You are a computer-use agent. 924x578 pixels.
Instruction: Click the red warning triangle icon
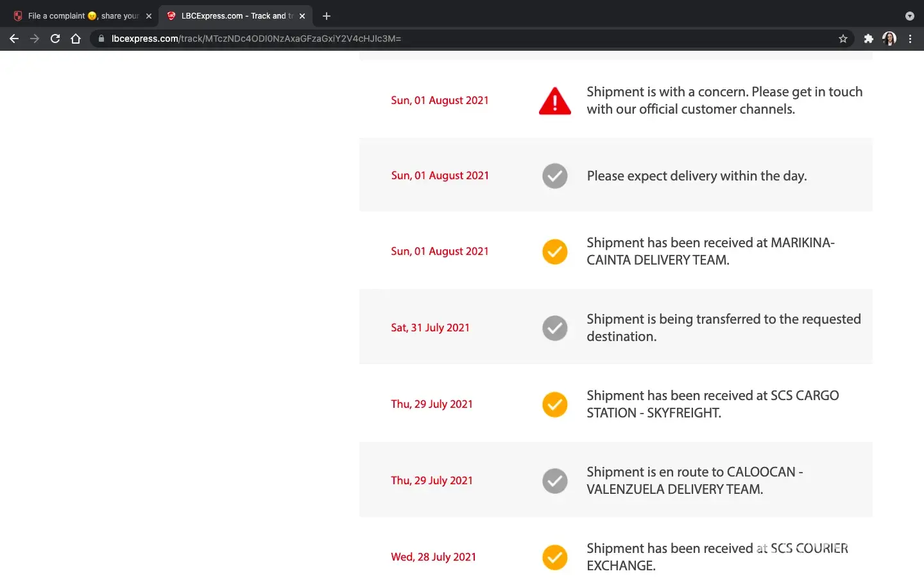coord(554,101)
